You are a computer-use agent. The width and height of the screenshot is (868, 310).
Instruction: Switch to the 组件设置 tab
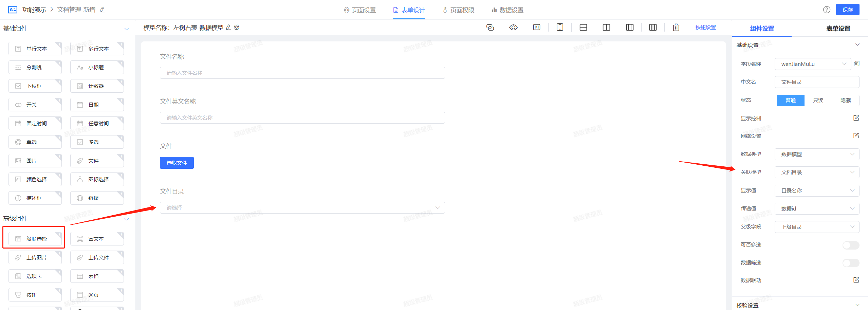[x=762, y=29]
